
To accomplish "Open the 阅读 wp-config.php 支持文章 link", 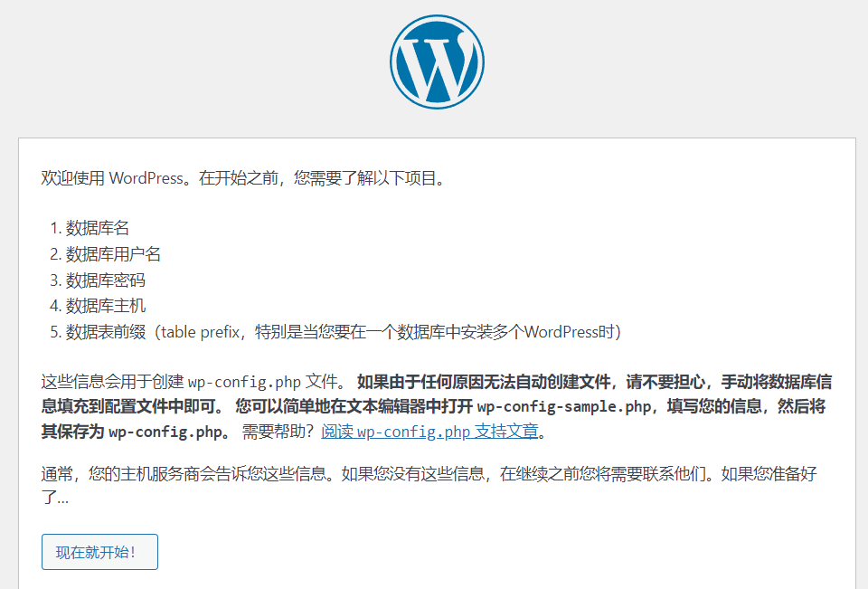I will pos(429,431).
